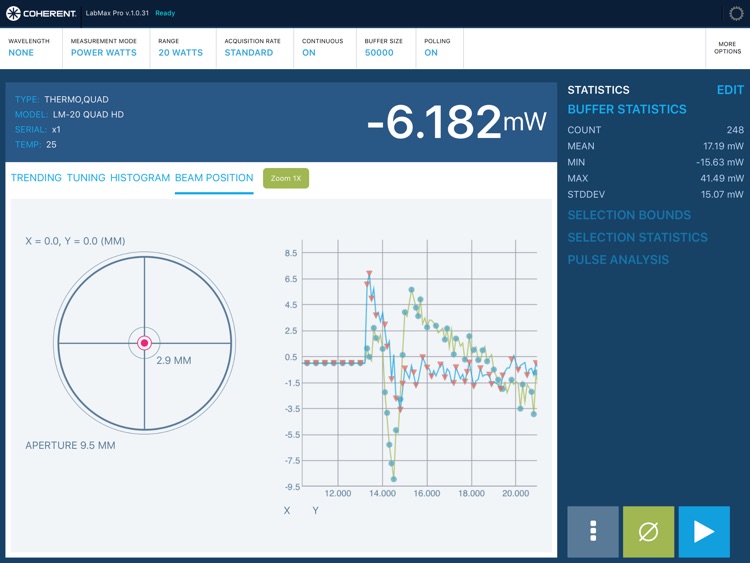Click the green zero offset button
The width and height of the screenshot is (750, 563).
coord(648,531)
